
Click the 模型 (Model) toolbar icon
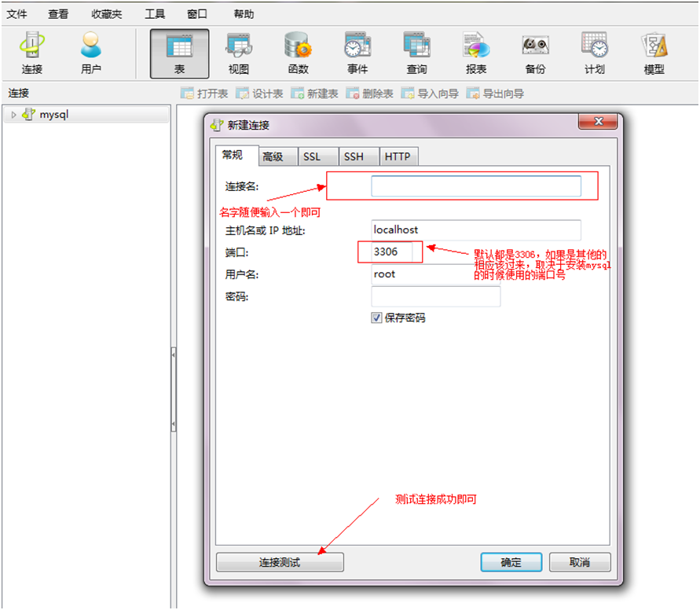654,53
